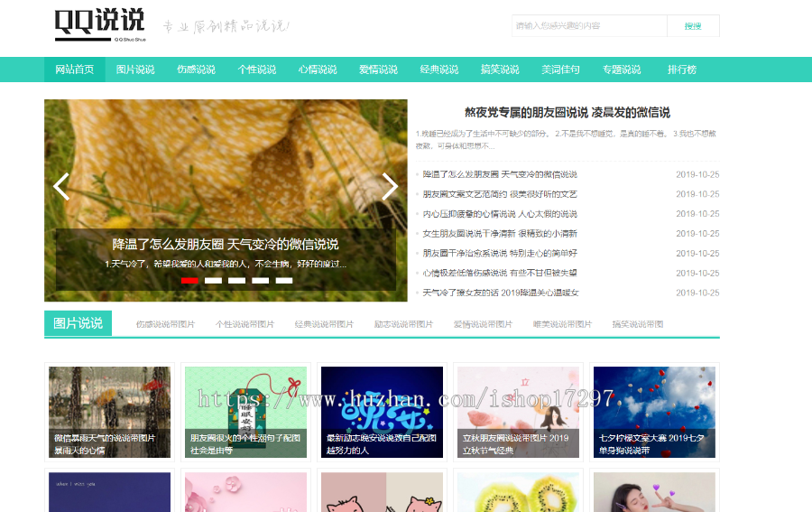Select the 经典说说带图片 sub-tab
Image resolution: width=812 pixels, height=512 pixels.
pyautogui.click(x=324, y=324)
